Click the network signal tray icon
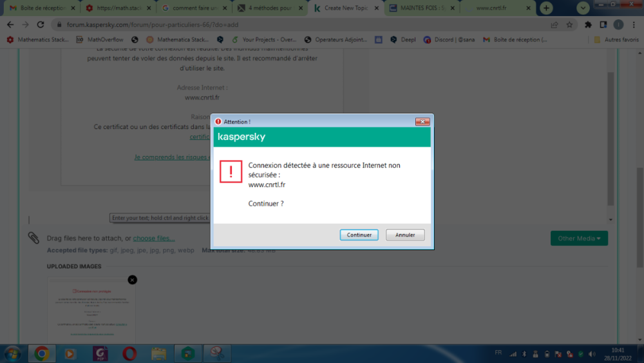 [x=513, y=354]
